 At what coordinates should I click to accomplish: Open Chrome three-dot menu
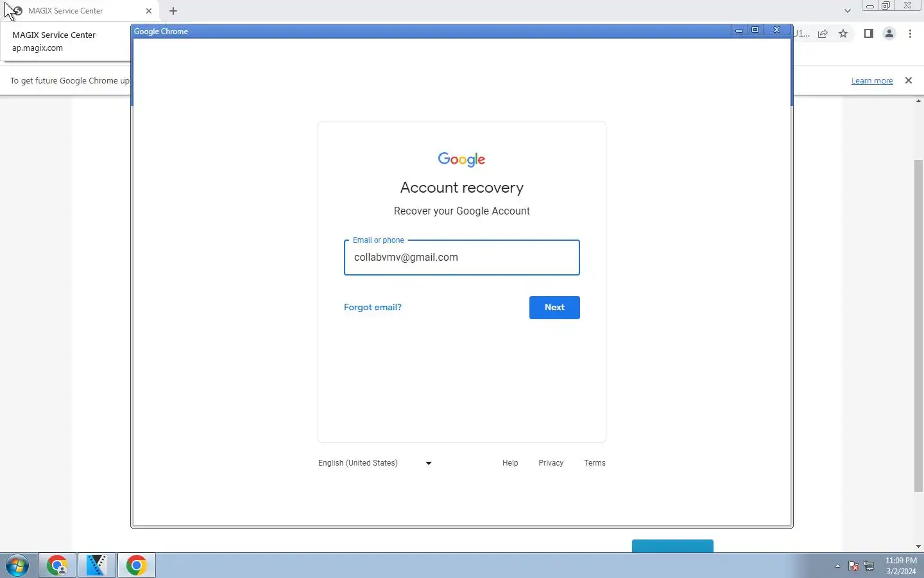point(911,34)
